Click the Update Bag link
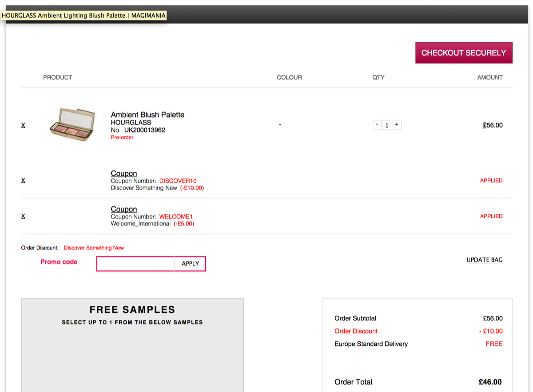Screen dimensions: 533x392 pyautogui.click(x=485, y=260)
